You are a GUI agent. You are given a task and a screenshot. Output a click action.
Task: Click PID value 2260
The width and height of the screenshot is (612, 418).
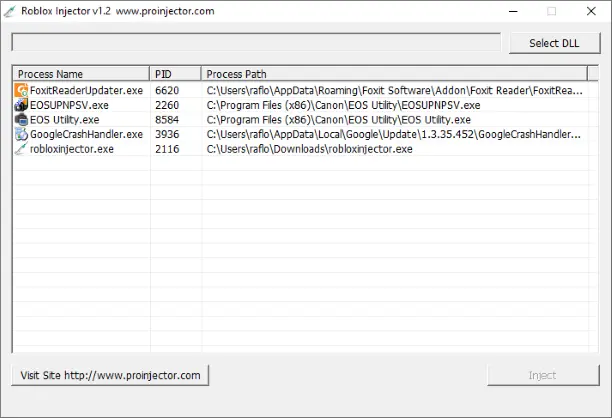tap(167, 105)
